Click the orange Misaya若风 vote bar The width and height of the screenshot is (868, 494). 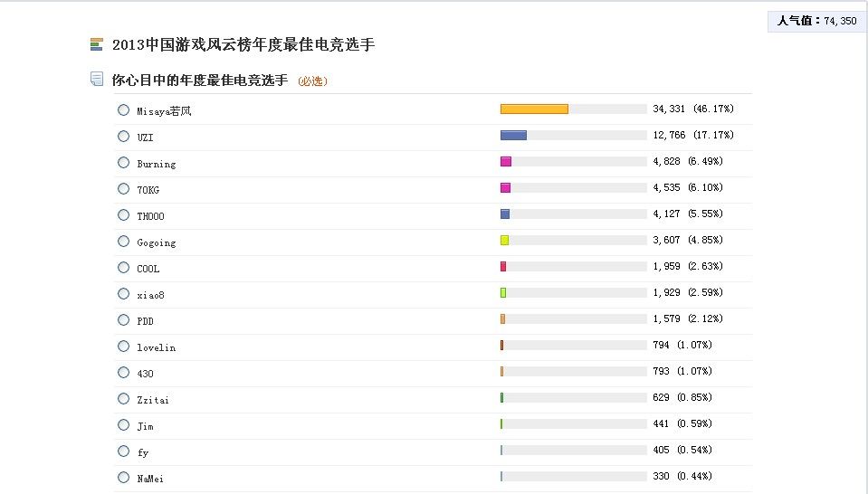click(534, 109)
